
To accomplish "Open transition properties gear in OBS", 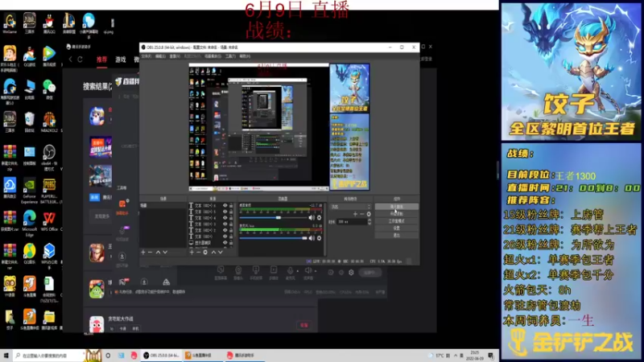I will point(369,214).
